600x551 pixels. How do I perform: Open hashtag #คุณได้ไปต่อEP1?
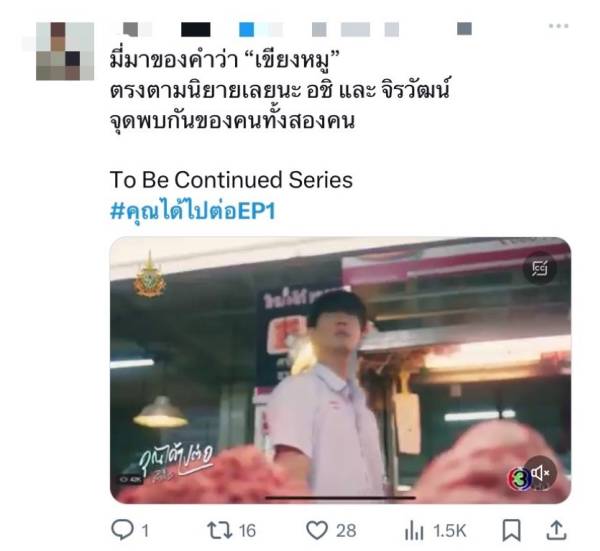(193, 210)
